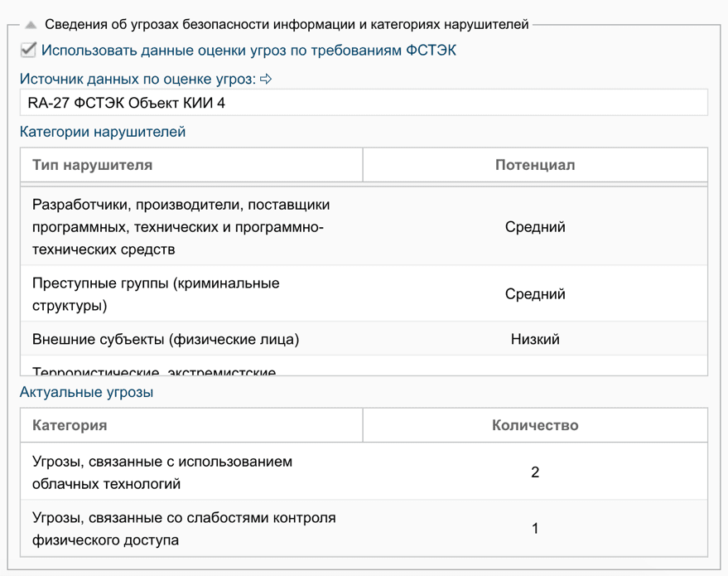Screen dimensions: 728x576
Task: Click the count 2 cell for cloud threats
Action: coord(535,472)
